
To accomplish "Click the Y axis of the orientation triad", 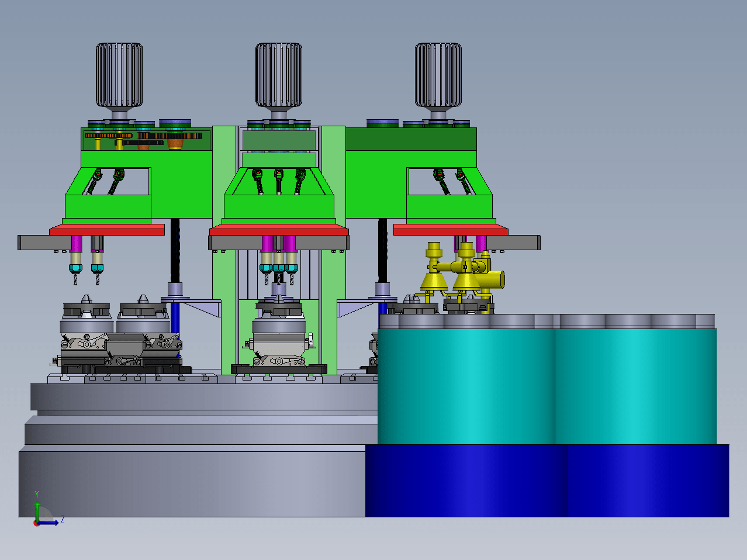I will click(37, 508).
